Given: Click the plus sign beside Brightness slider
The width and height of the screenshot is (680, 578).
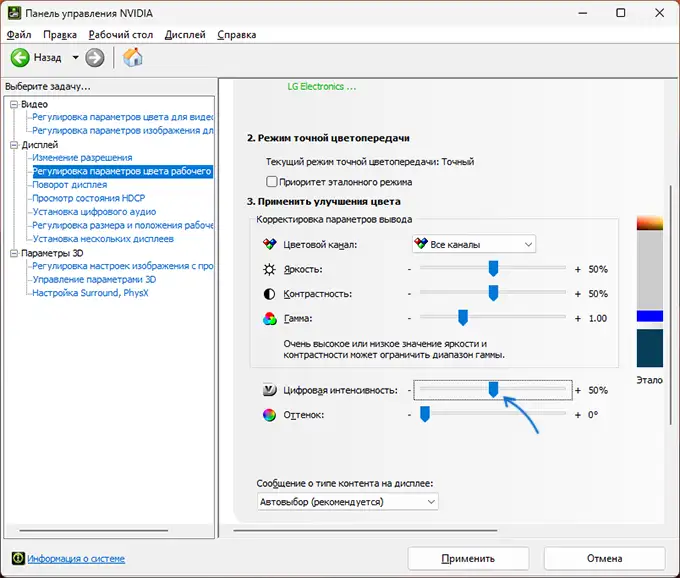Looking at the screenshot, I should pyautogui.click(x=578, y=269).
